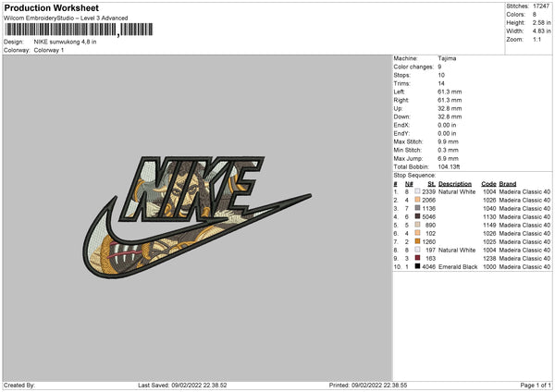Click the Min Stitch value '0.3 mm'
Image resolution: width=555 pixels, height=392 pixels.
tap(448, 151)
